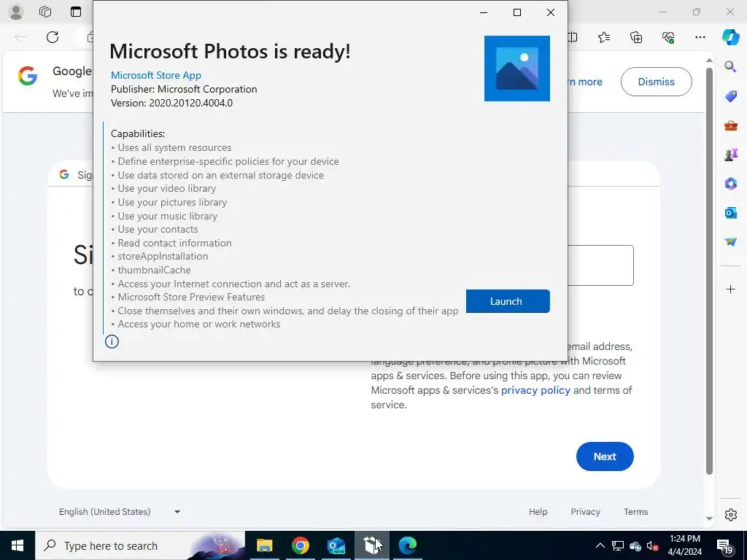Click 'Use your pictures library' capability text
Screen dimensions: 747x560
point(172,203)
